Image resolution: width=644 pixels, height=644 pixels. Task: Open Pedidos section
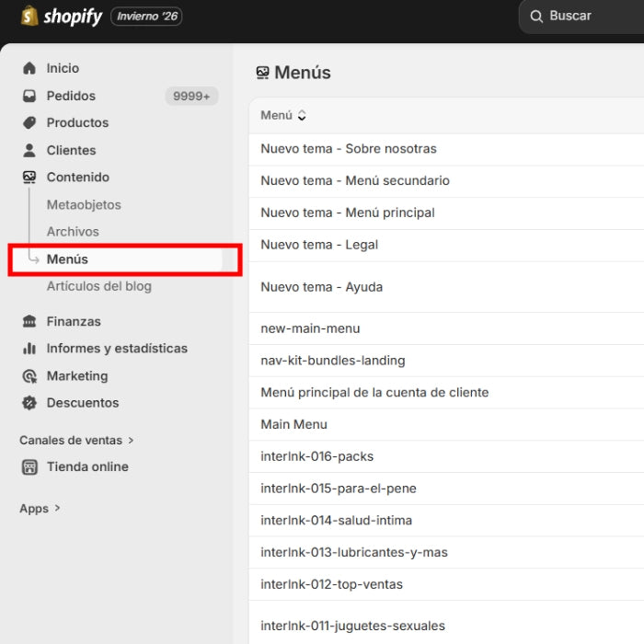(71, 96)
